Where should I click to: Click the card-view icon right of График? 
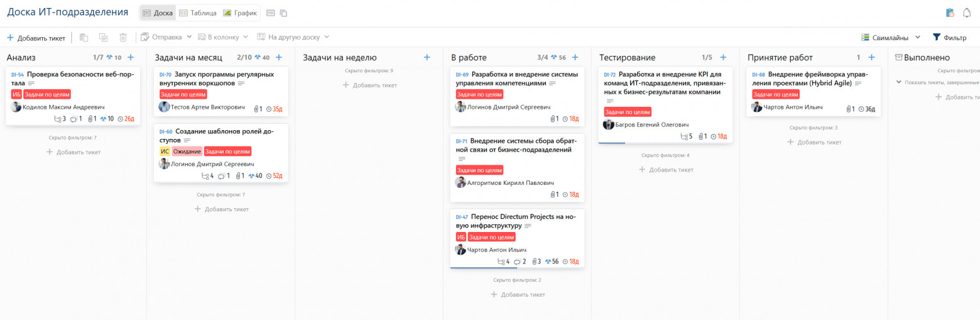coord(271,13)
